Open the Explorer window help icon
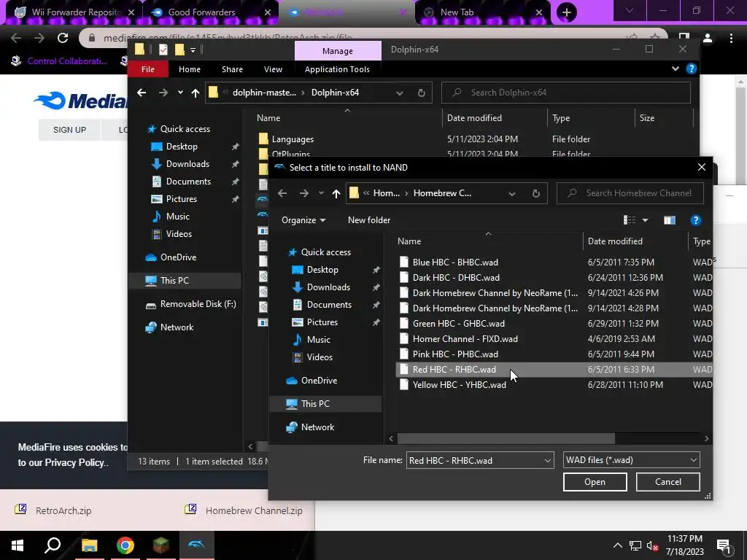This screenshot has height=560, width=747. [692, 69]
